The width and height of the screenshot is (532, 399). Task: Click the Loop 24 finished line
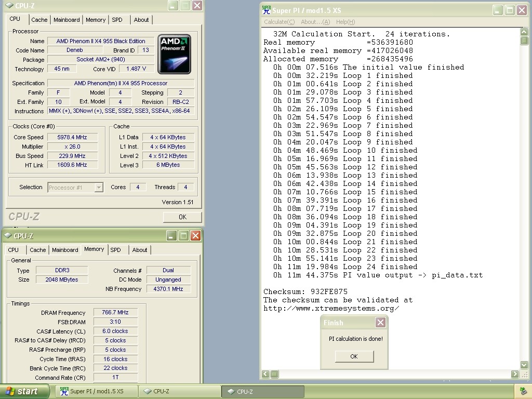[x=345, y=267]
